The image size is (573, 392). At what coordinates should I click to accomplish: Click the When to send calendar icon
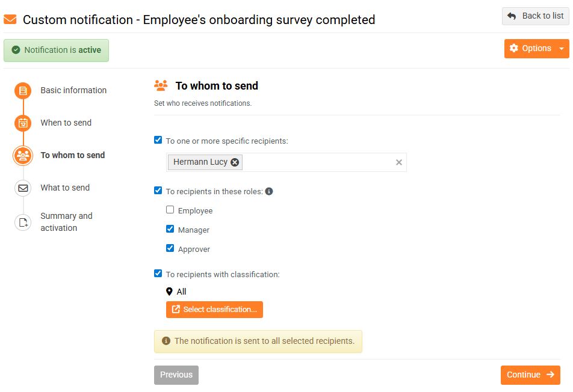pos(23,123)
